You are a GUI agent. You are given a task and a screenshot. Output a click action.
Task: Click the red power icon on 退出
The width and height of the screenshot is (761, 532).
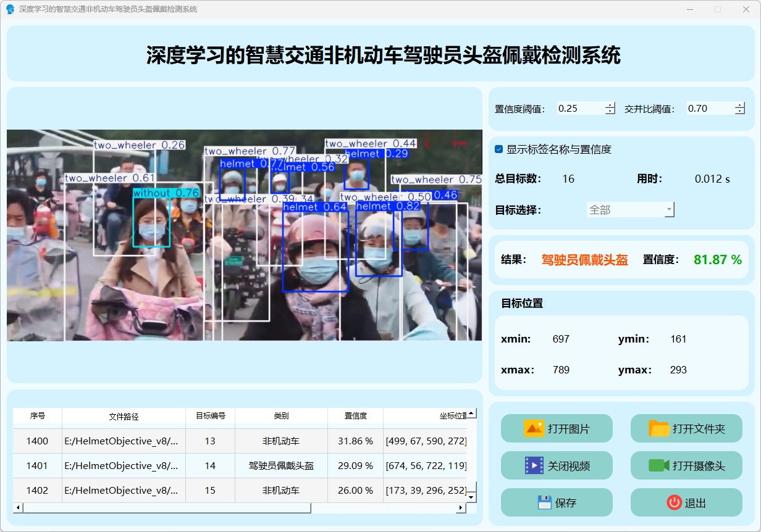[674, 502]
